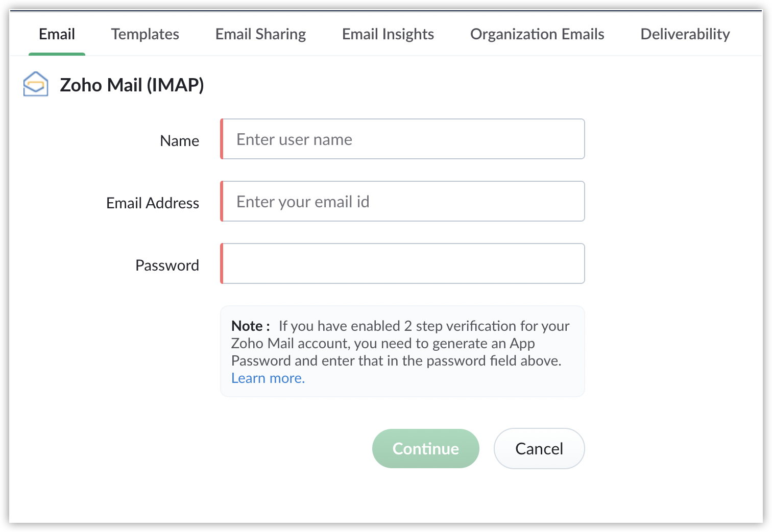This screenshot has height=532, width=772.
Task: Click the red required marker on Name field
Action: click(x=222, y=139)
